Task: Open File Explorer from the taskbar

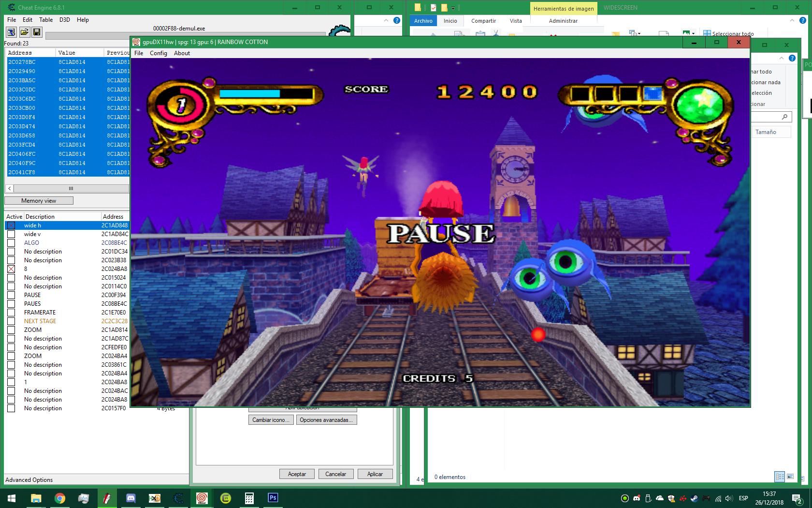Action: 36,498
